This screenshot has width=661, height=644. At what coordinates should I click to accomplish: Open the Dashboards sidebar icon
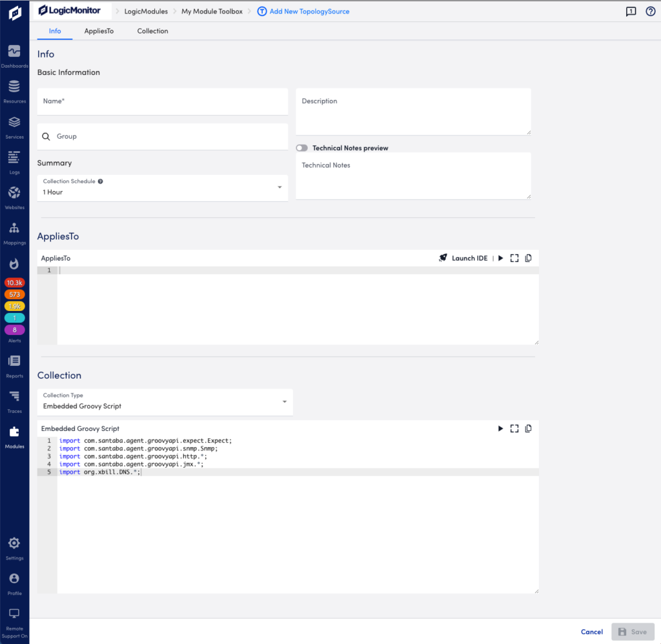pos(14,51)
